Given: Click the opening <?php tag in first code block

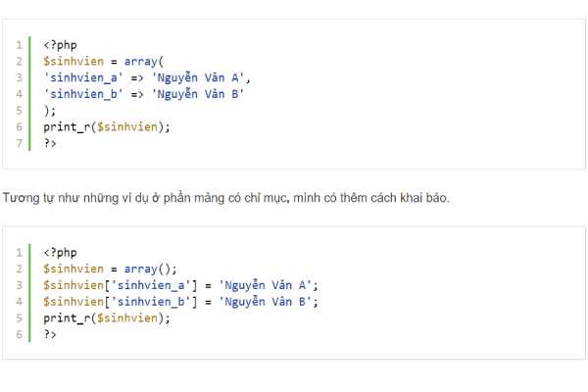Looking at the screenshot, I should point(60,44).
